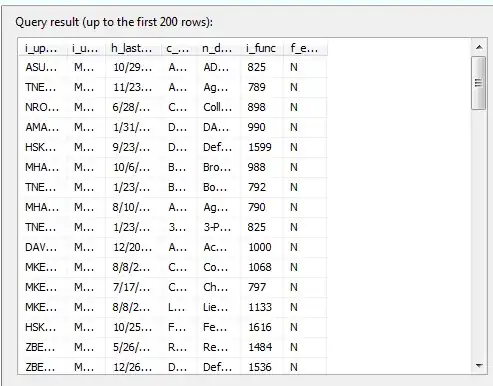Click the Bro... cell
The width and height of the screenshot is (493, 386).
point(218,167)
